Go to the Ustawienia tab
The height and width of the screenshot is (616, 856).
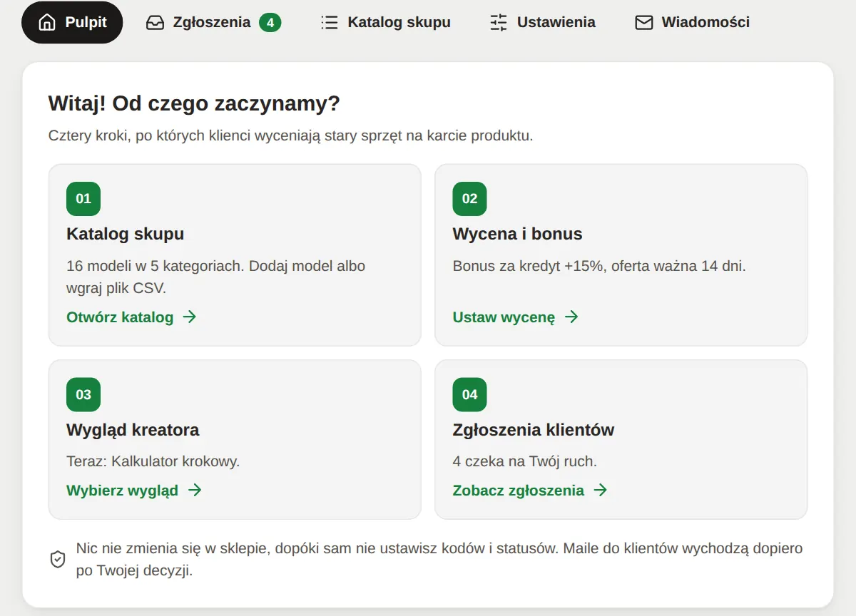543,22
